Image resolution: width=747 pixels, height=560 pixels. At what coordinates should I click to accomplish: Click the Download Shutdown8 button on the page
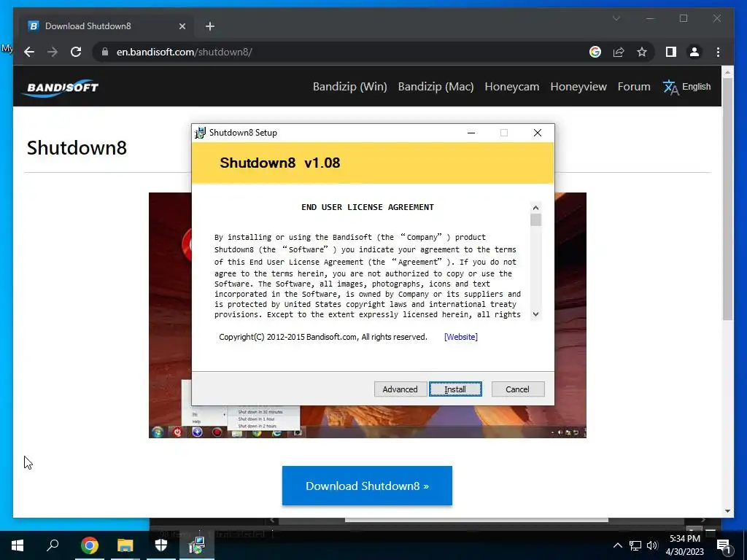pos(367,486)
